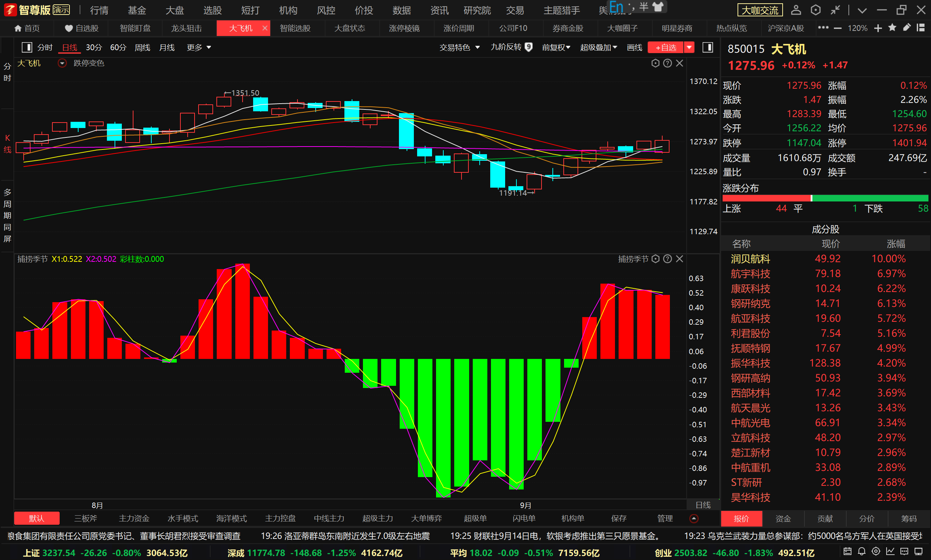This screenshot has width=931, height=560.
Task: Open the calendar icon in status bar
Action: [x=848, y=551]
